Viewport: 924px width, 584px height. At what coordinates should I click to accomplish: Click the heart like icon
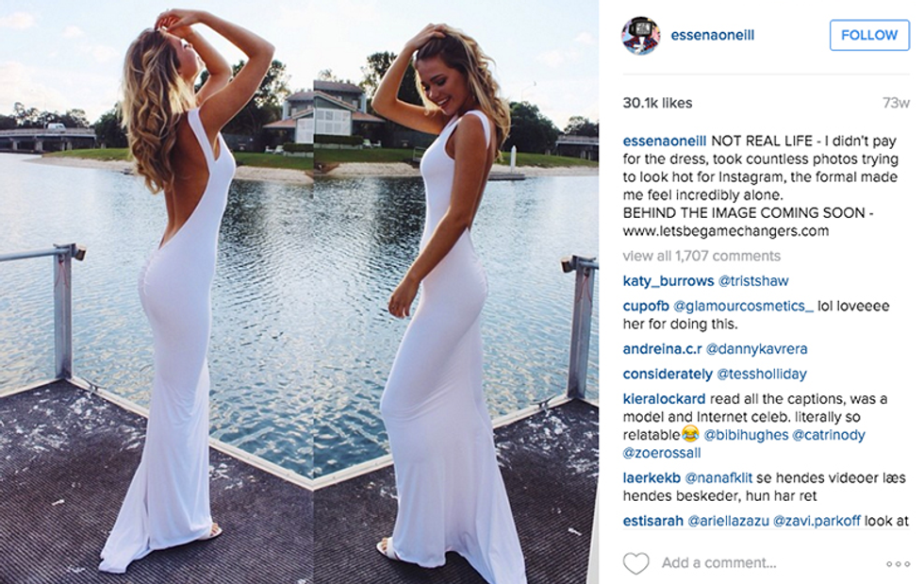635,563
